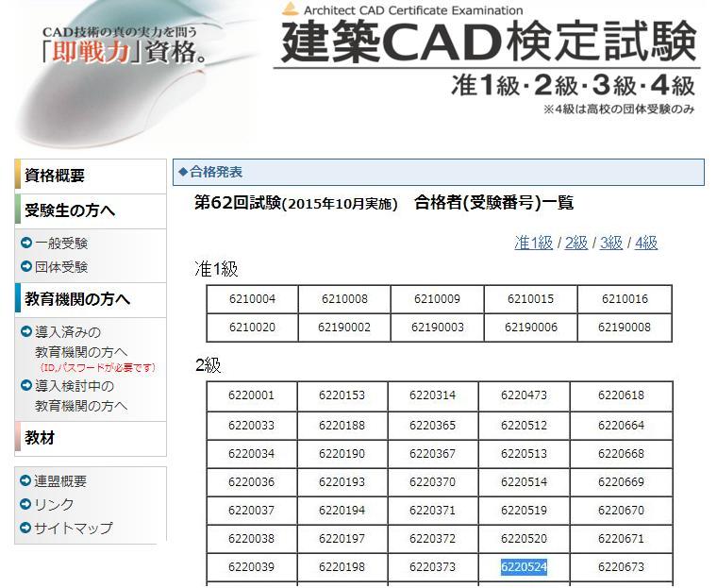This screenshot has width=717, height=588.
Task: Click the 2級 table heading
Action: pos(208,364)
